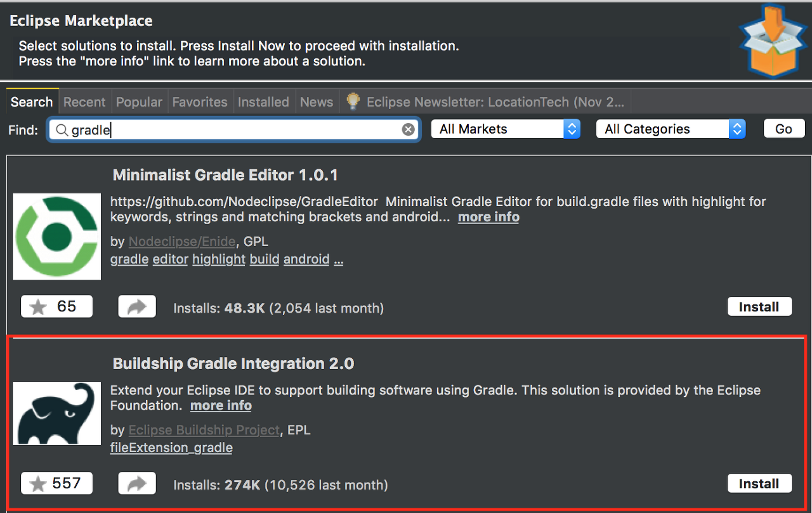The width and height of the screenshot is (812, 513).
Task: Open more info link for Buildship
Action: [x=221, y=406]
